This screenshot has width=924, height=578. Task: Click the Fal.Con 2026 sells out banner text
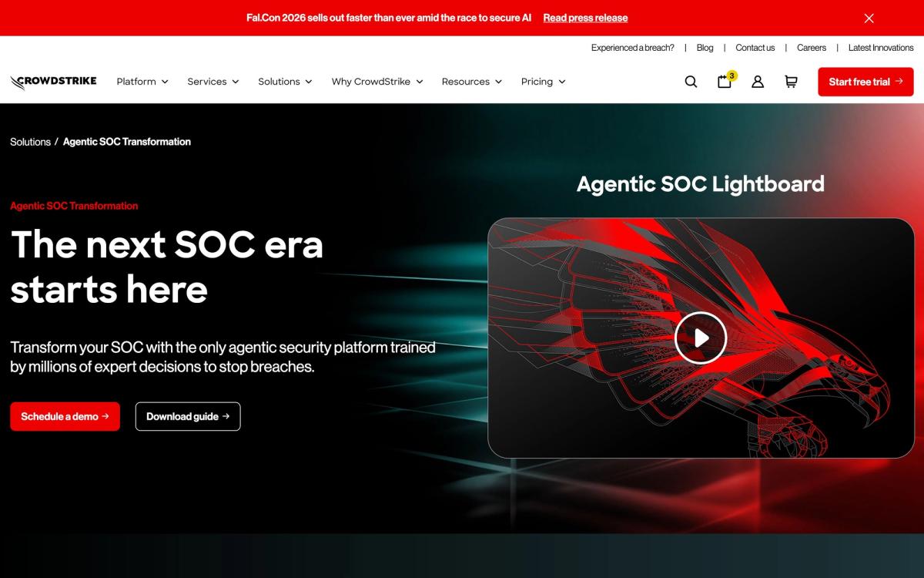click(389, 18)
